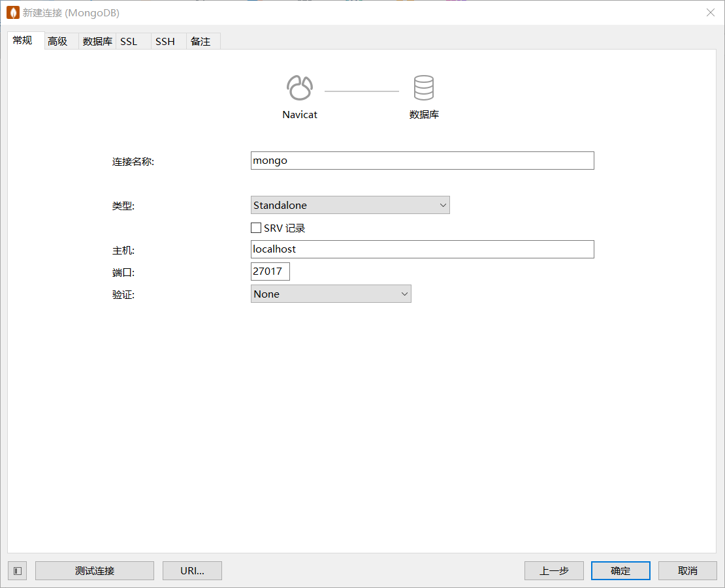Click the 测试连接 button
Viewport: 725px width, 588px height.
click(x=95, y=571)
